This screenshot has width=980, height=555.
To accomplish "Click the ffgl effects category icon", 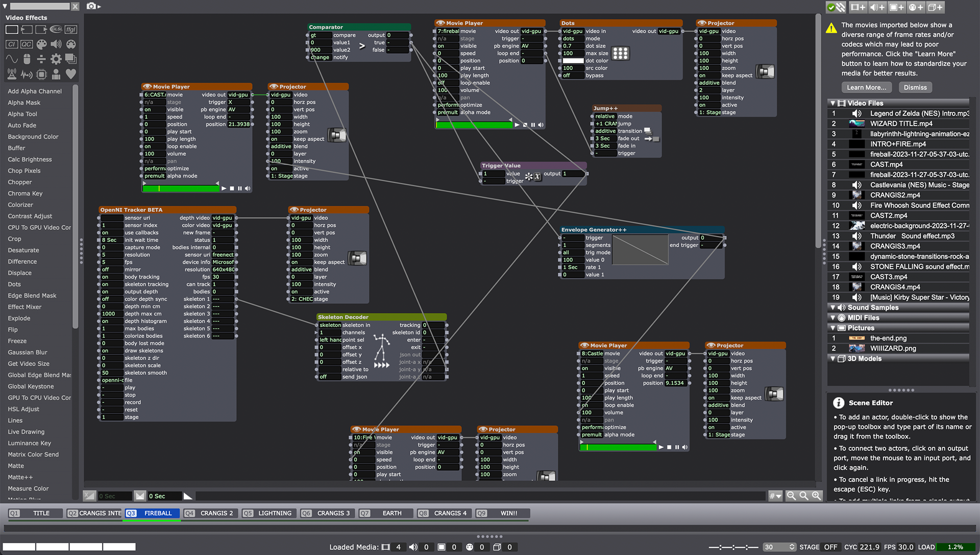I will pos(71,30).
